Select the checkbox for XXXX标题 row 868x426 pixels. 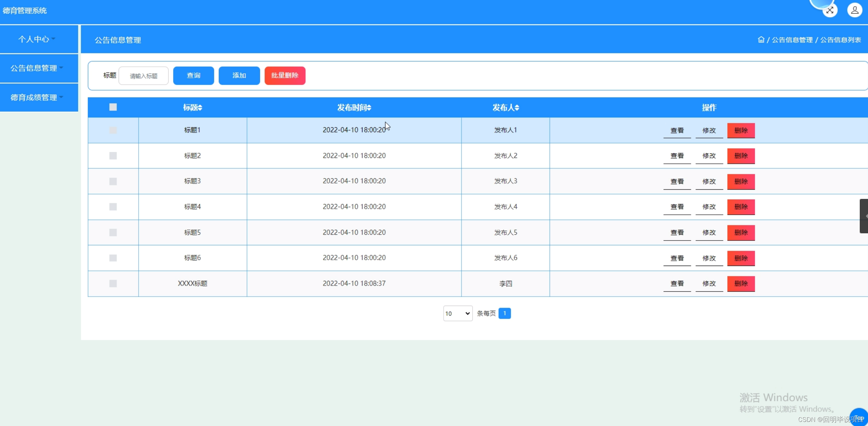(x=113, y=284)
